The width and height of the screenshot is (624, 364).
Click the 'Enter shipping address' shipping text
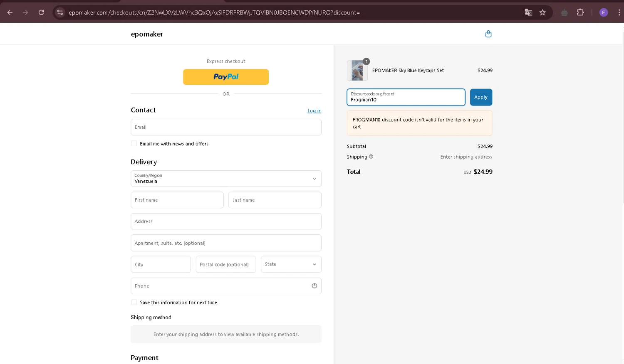point(466,157)
